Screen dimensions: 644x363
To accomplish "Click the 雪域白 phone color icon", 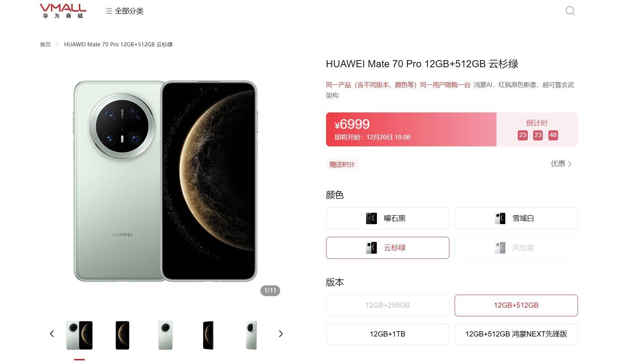I will (x=500, y=218).
